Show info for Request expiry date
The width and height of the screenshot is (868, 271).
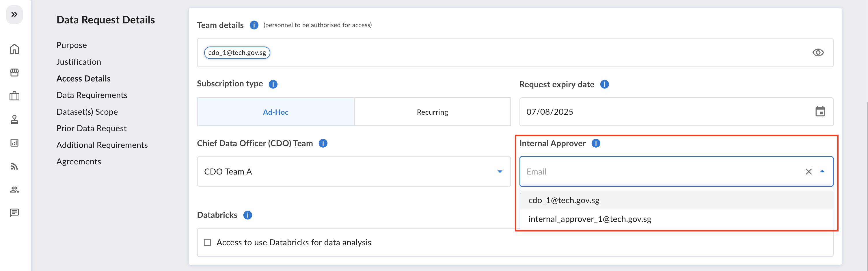point(604,84)
